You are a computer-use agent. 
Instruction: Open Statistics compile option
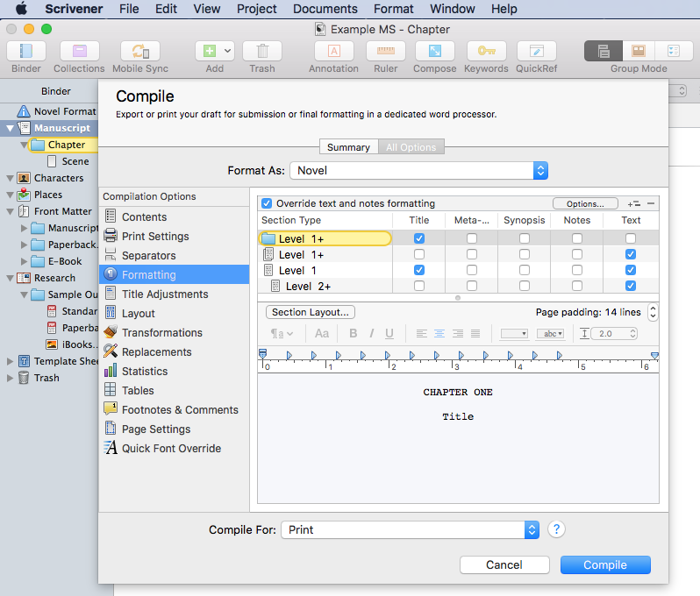(x=174, y=371)
